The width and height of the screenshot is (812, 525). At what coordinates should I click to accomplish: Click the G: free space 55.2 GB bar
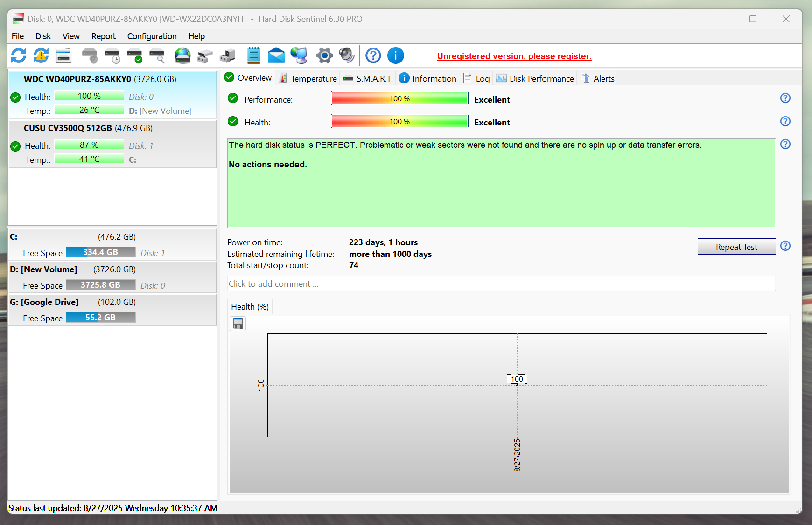[101, 318]
